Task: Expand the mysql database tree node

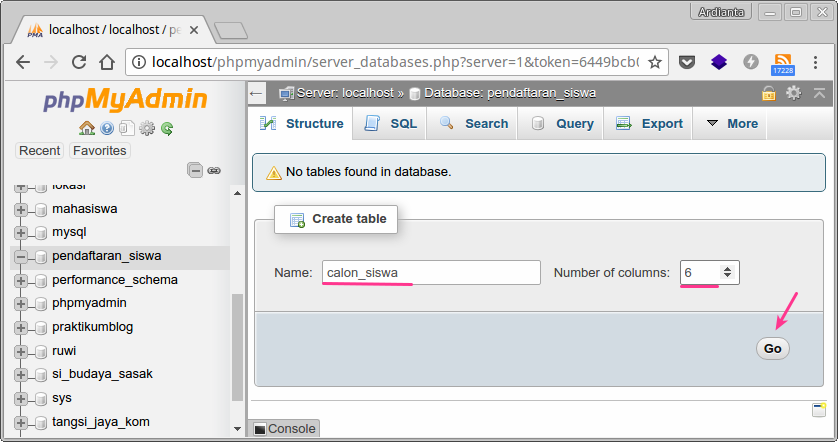Action: 21,232
